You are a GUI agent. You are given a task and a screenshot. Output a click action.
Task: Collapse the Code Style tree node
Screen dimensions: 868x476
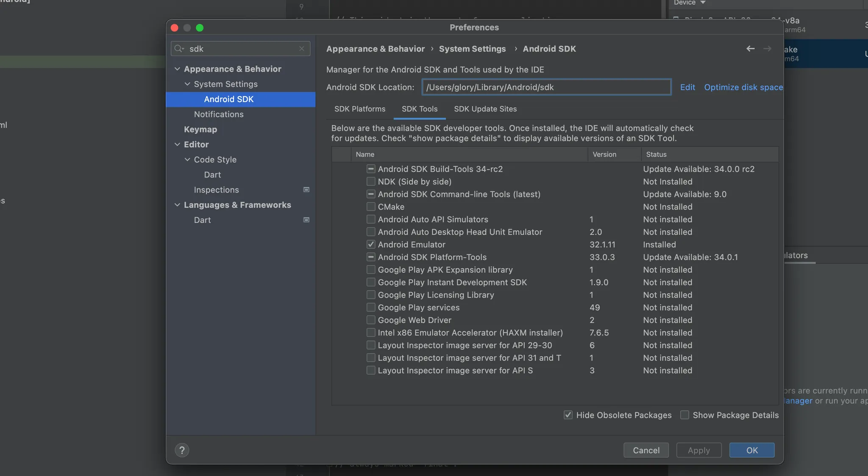click(x=187, y=160)
